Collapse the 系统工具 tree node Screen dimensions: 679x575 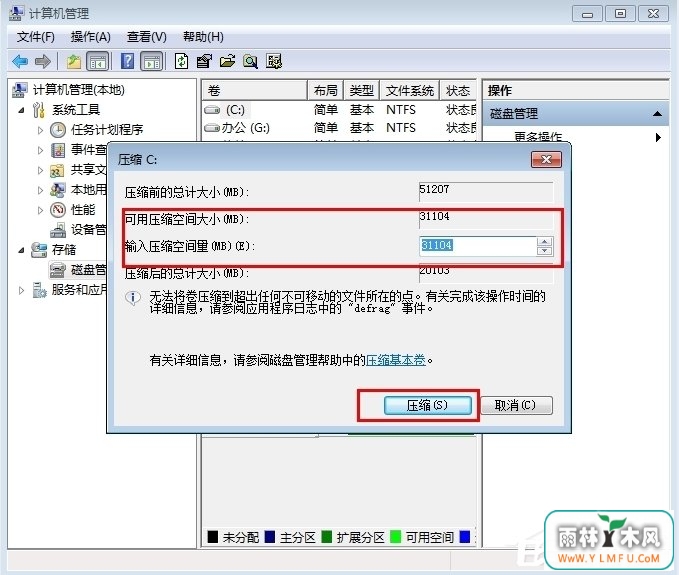21,110
